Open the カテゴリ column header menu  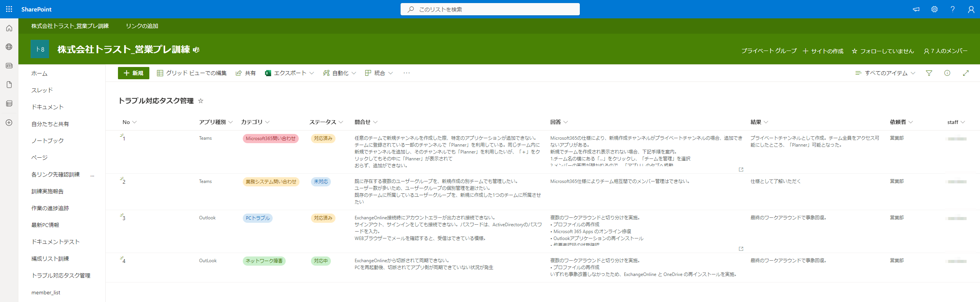coord(255,122)
